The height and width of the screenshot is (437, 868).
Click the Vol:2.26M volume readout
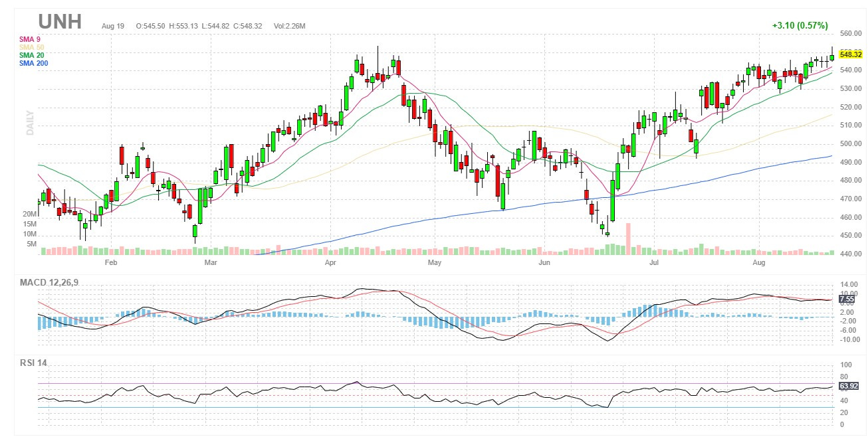pos(288,26)
